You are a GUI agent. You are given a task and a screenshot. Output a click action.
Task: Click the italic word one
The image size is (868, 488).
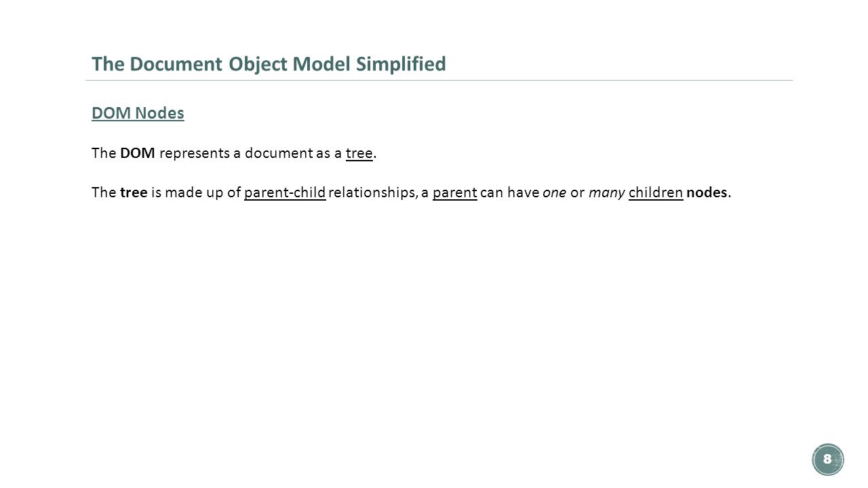[x=555, y=192]
